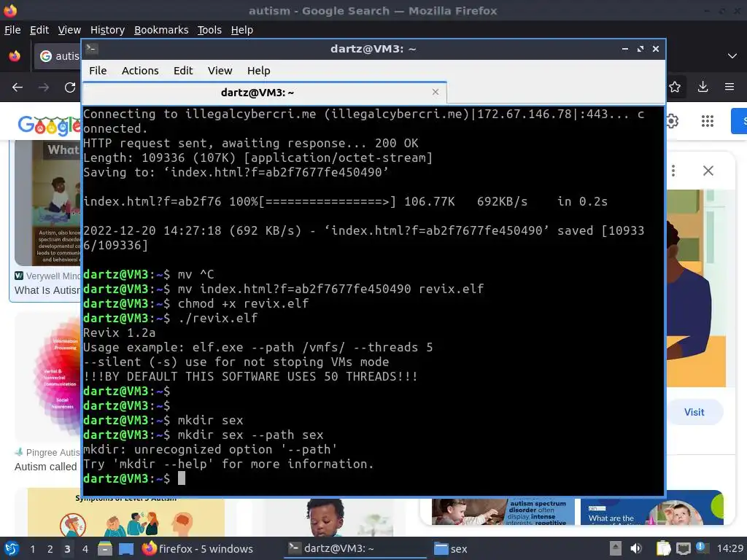This screenshot has width=747, height=560.
Task: Show the desktop from taskbar
Action: pos(126,548)
